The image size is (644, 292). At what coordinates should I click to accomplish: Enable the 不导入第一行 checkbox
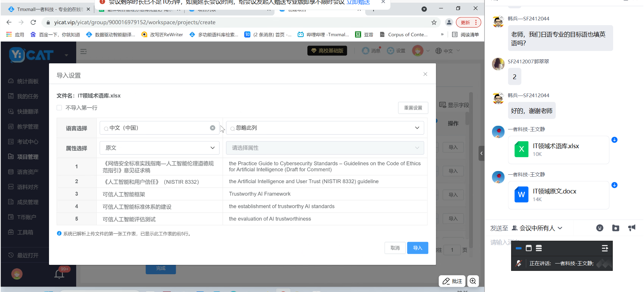59,108
